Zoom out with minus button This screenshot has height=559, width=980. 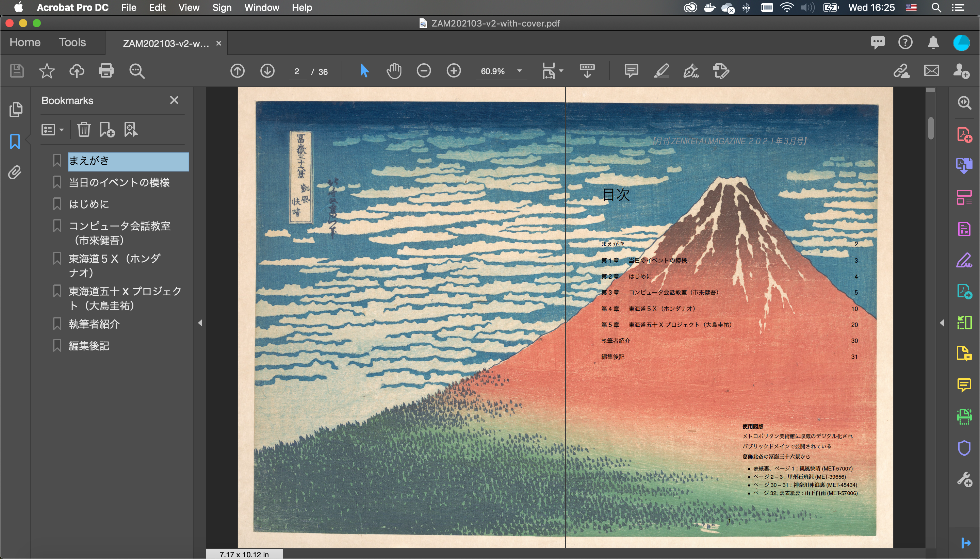pyautogui.click(x=424, y=71)
